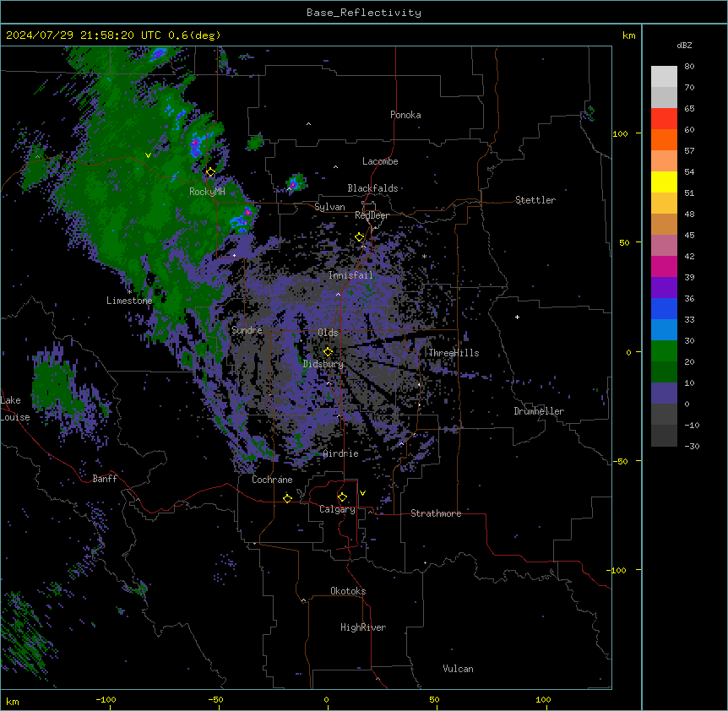Screen dimensions: 728x711
Task: Click the HighRiver label
Action: 363,627
